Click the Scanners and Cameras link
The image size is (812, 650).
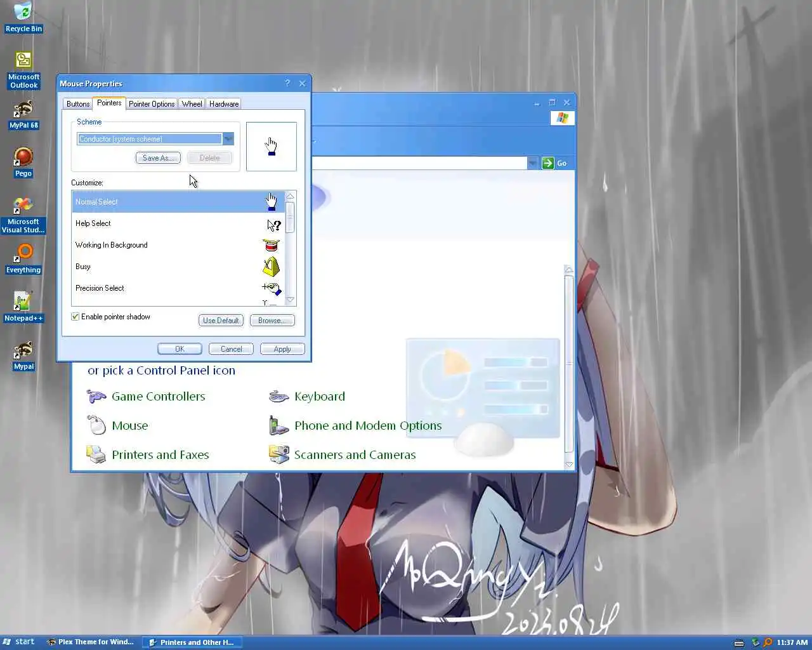355,455
